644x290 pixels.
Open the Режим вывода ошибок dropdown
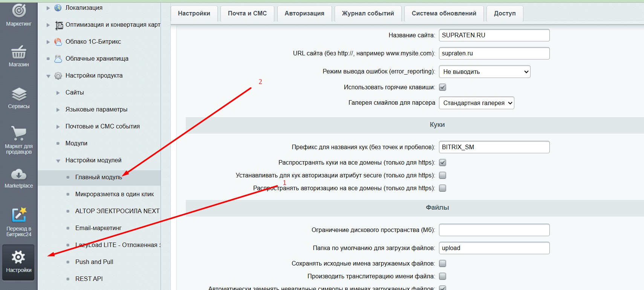(x=485, y=72)
